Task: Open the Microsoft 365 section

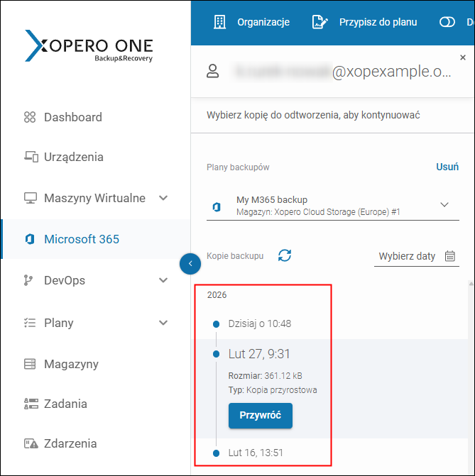Action: (82, 239)
